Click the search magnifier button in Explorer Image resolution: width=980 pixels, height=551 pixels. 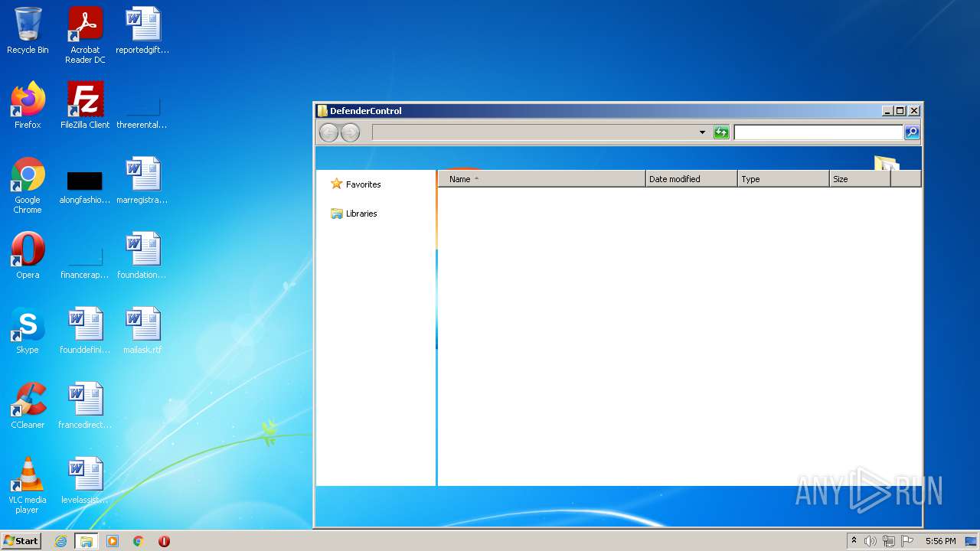coord(912,132)
